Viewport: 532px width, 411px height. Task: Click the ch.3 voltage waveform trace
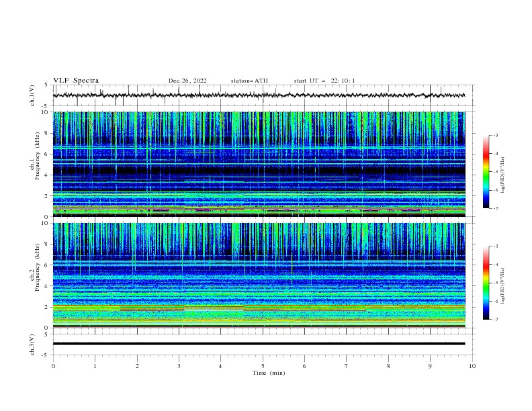point(259,344)
